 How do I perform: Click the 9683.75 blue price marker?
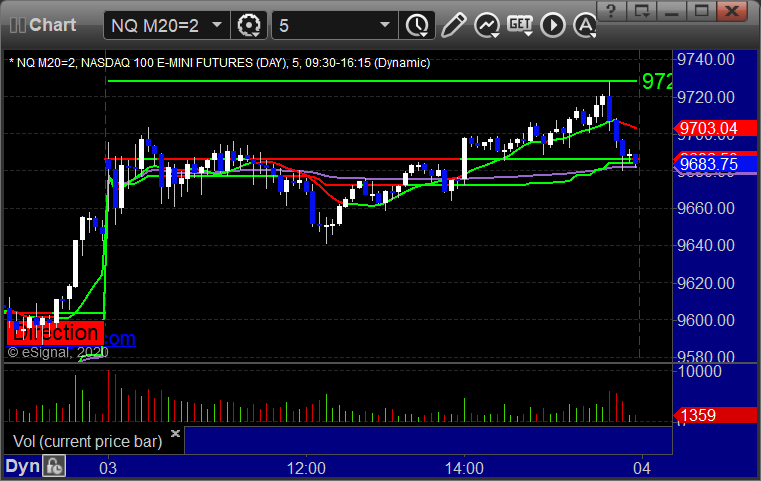pyautogui.click(x=714, y=165)
